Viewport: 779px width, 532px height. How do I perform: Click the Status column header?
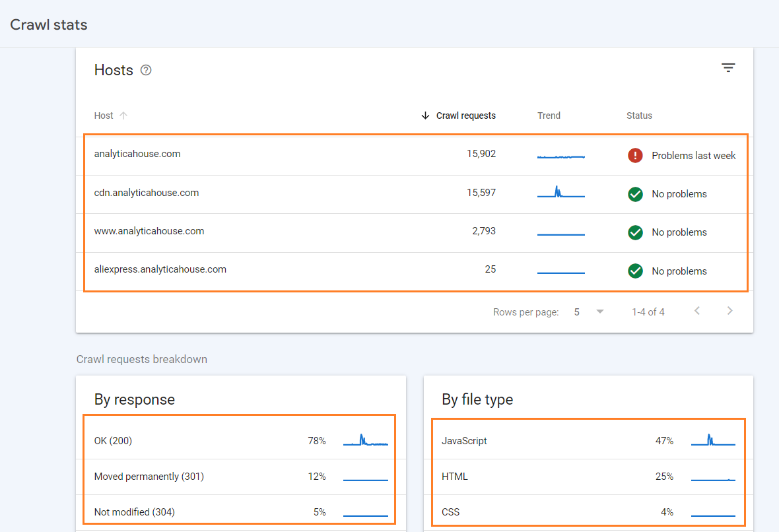tap(639, 116)
